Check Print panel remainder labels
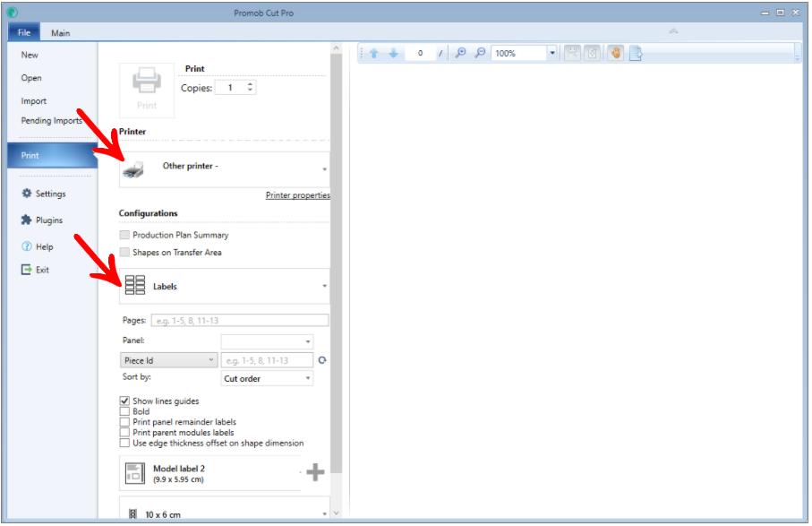Image resolution: width=812 pixels, height=526 pixels. [x=124, y=422]
